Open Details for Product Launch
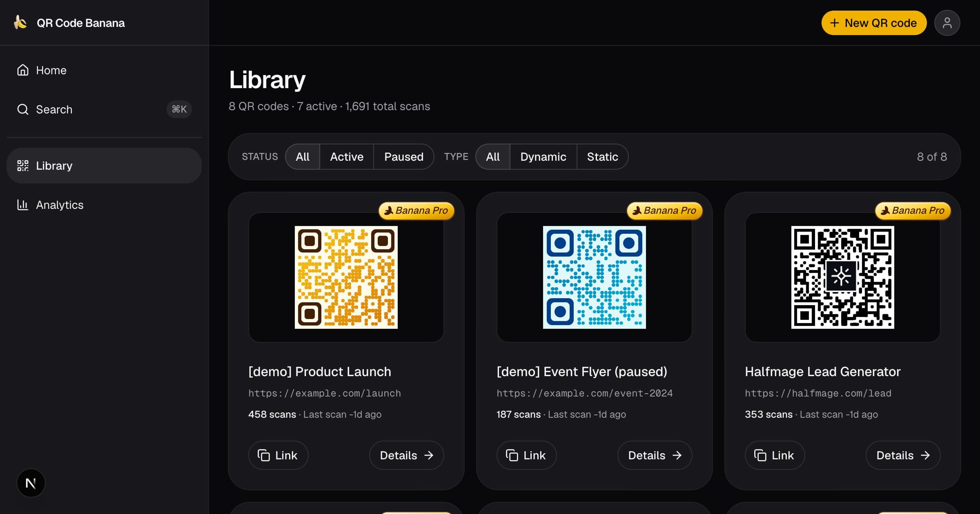Viewport: 980px width, 514px height. 406,455
